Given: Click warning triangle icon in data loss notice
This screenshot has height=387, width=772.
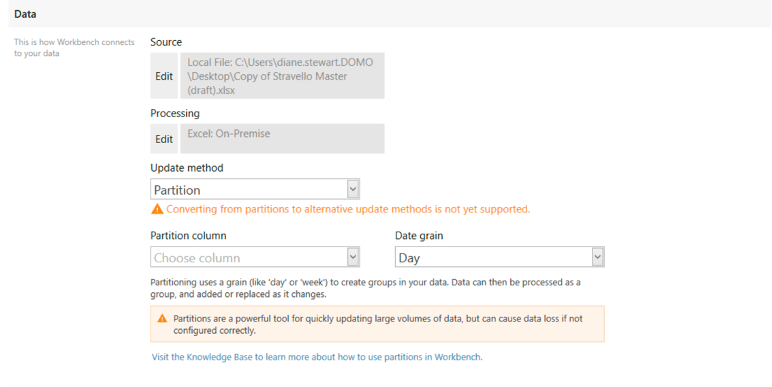Looking at the screenshot, I should (x=162, y=319).
